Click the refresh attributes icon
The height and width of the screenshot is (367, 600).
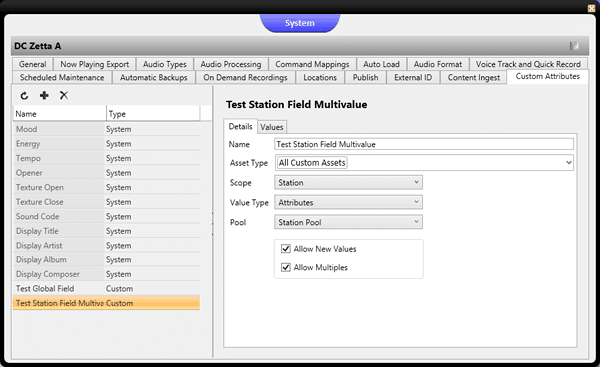pos(24,96)
